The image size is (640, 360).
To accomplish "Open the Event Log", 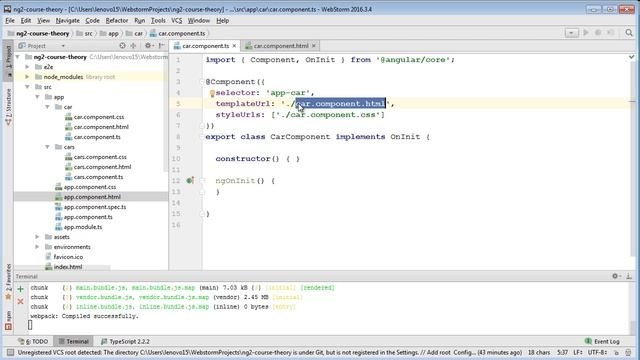I will (x=602, y=341).
